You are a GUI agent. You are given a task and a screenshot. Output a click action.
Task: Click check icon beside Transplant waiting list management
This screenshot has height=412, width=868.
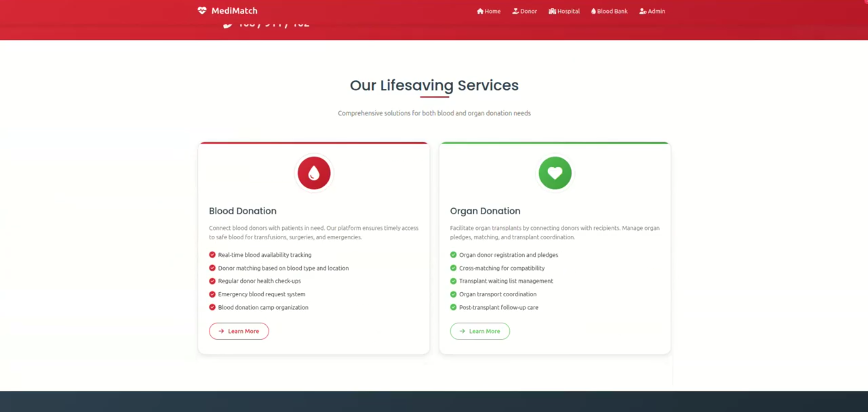pyautogui.click(x=453, y=281)
